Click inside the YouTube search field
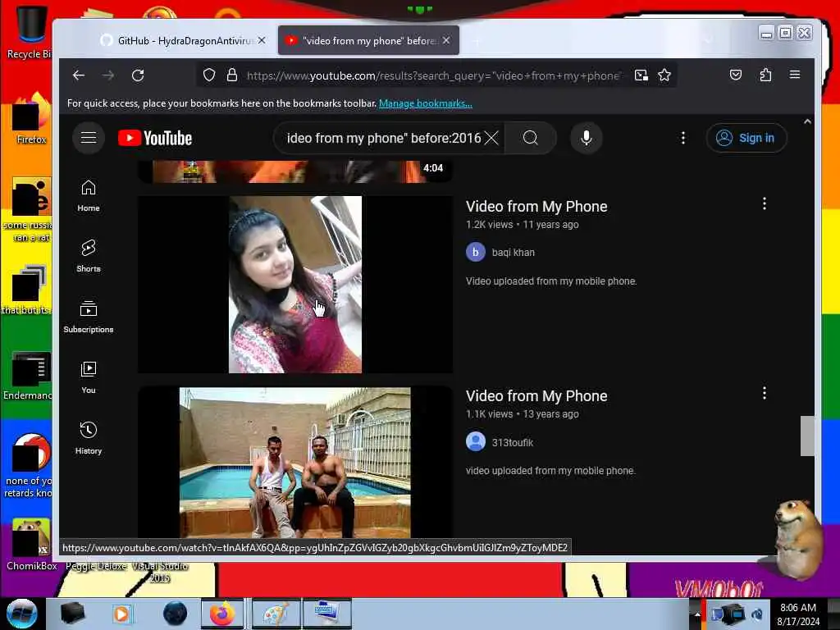 coord(383,138)
